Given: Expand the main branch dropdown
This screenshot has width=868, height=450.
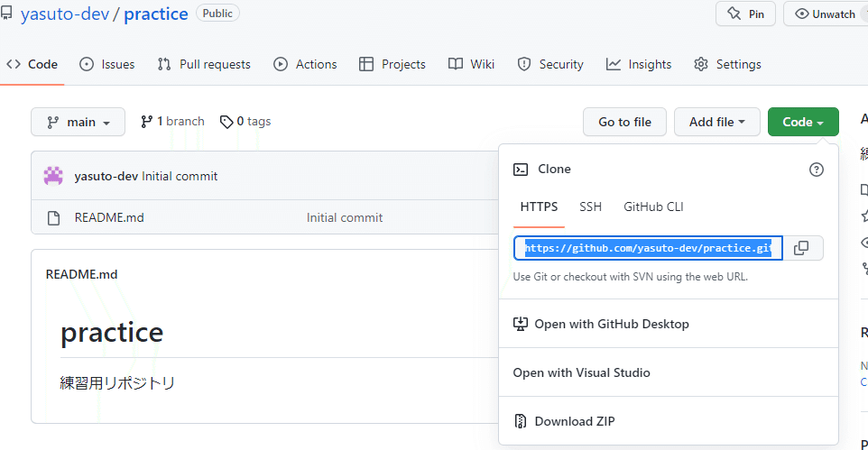Looking at the screenshot, I should [78, 122].
